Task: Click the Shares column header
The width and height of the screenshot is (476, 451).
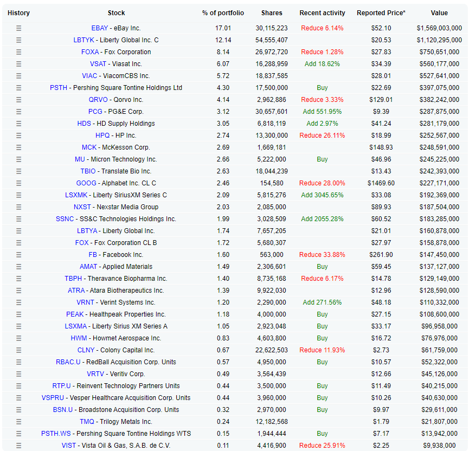Action: (272, 13)
